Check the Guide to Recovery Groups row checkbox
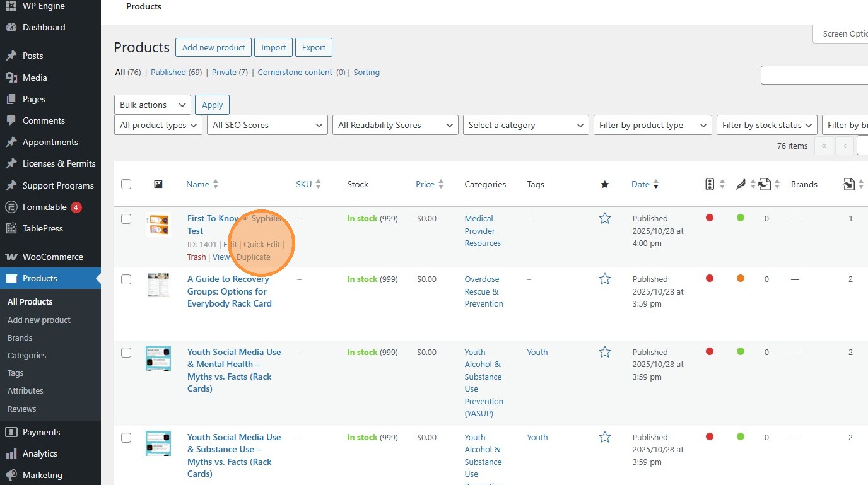This screenshot has height=485, width=868. (x=126, y=279)
